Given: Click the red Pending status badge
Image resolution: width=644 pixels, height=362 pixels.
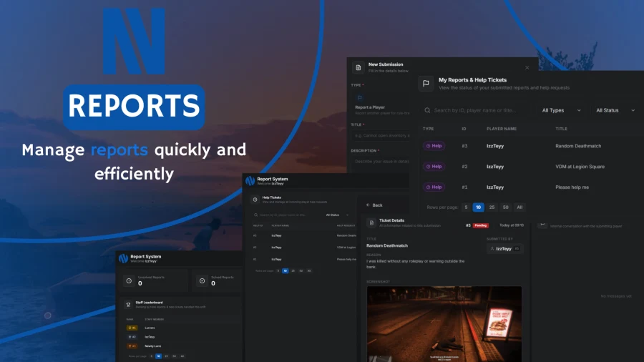Looking at the screenshot, I should click(x=481, y=225).
